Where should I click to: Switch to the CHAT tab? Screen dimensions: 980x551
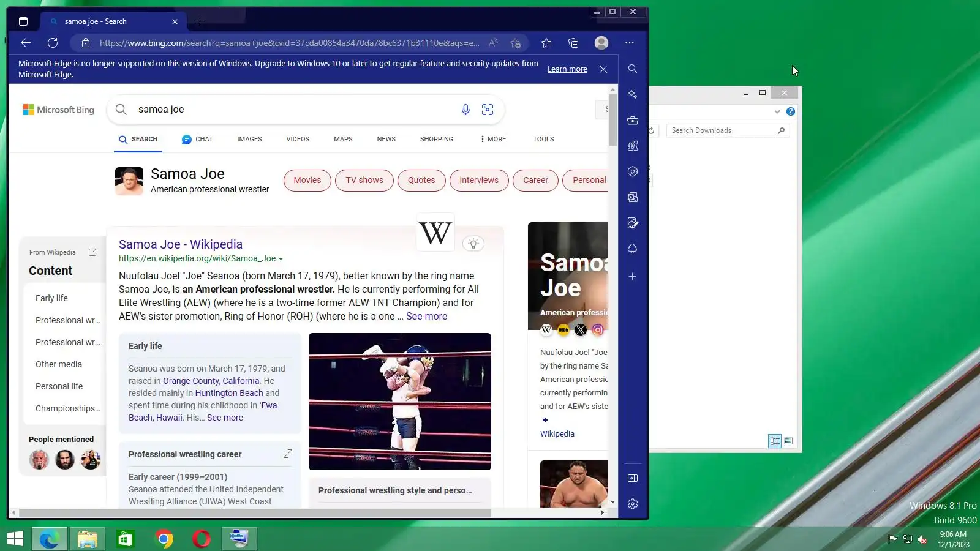click(x=197, y=139)
